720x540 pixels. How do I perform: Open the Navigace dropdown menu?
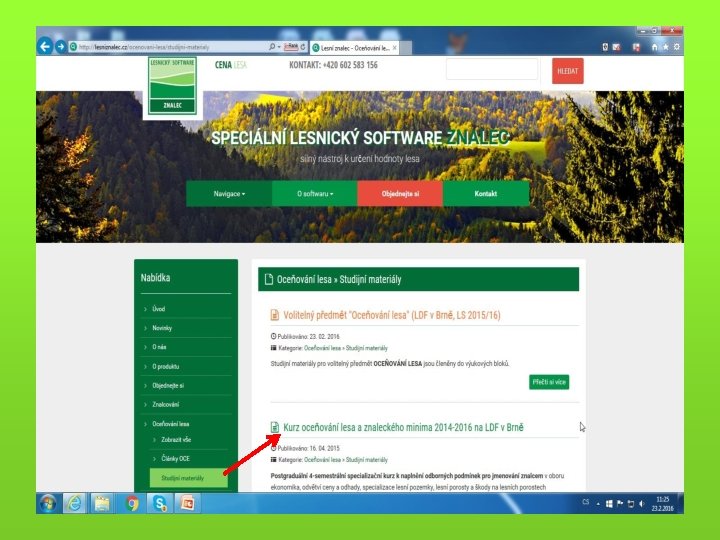[x=229, y=193]
